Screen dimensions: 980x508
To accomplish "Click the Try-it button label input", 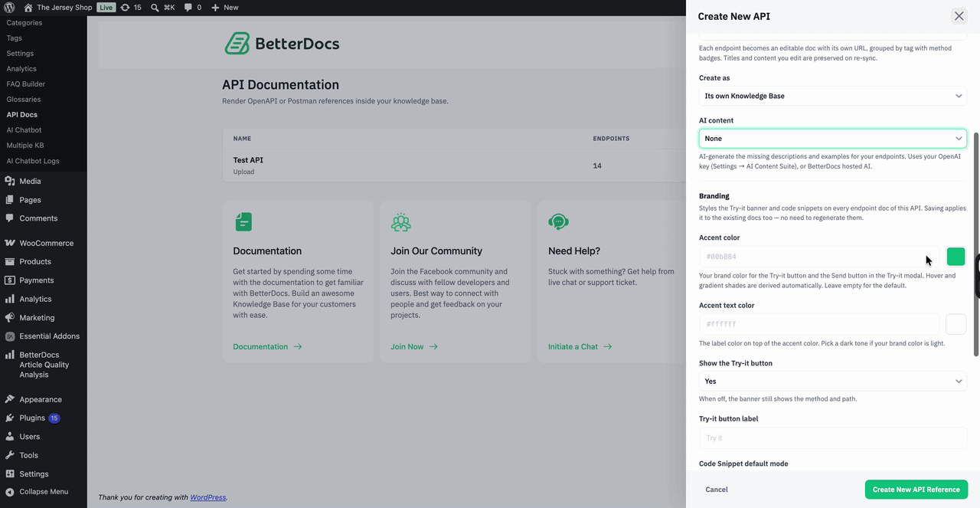I will coord(833,438).
